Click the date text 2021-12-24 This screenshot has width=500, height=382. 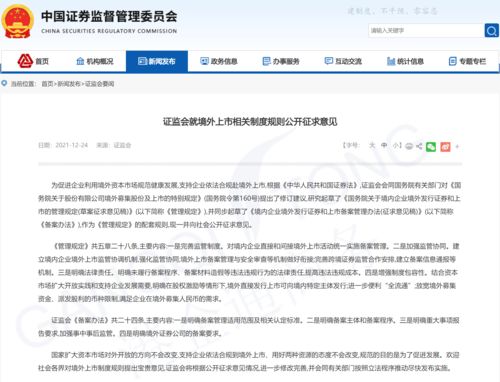[x=71, y=145]
